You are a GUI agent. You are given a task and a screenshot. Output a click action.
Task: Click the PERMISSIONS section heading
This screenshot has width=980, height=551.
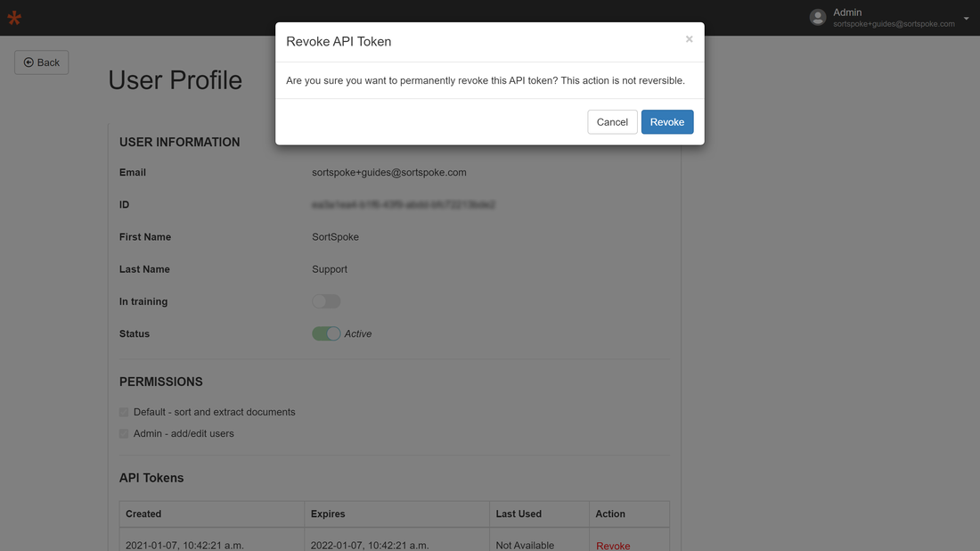coord(160,382)
